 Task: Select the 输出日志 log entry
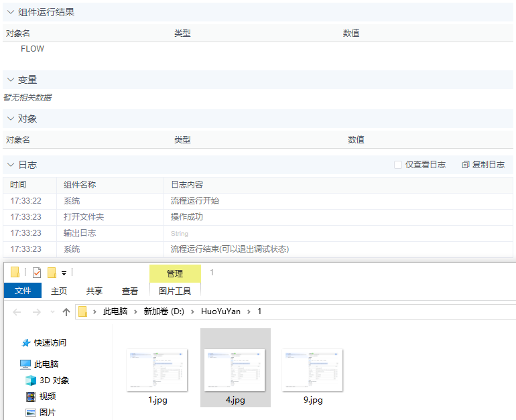[258, 233]
